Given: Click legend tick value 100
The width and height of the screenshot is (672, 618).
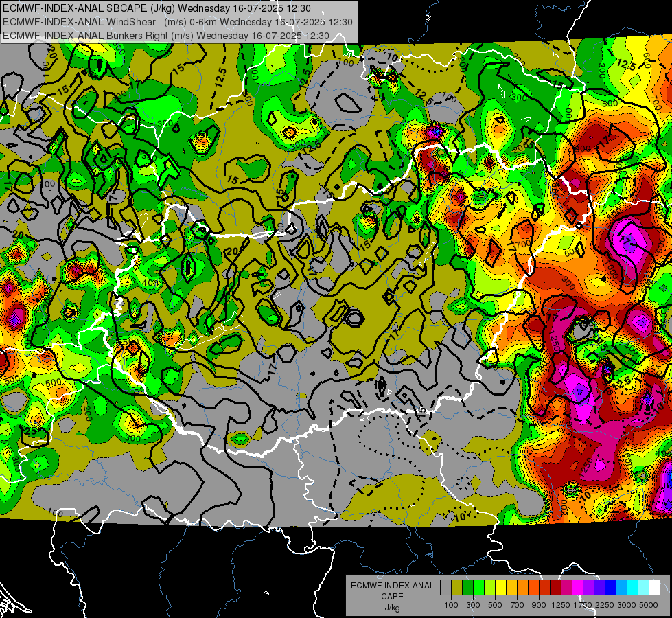Looking at the screenshot, I should [x=451, y=605].
